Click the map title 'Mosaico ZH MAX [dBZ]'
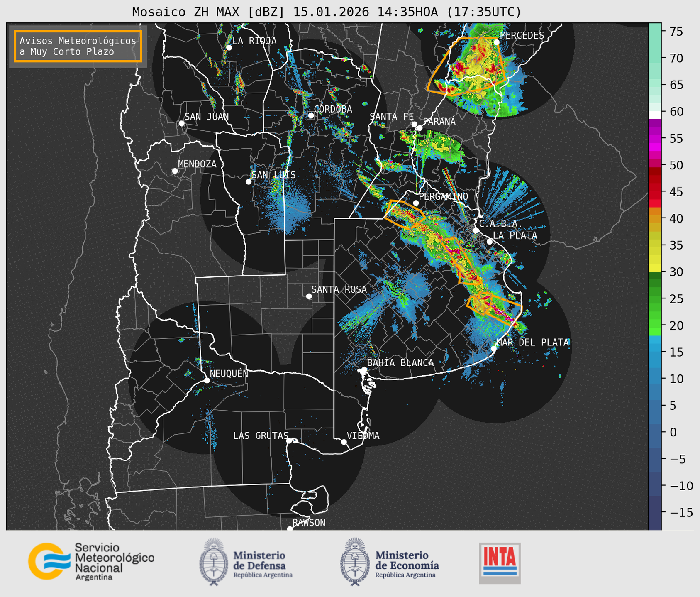This screenshot has height=597, width=700. coord(209,12)
